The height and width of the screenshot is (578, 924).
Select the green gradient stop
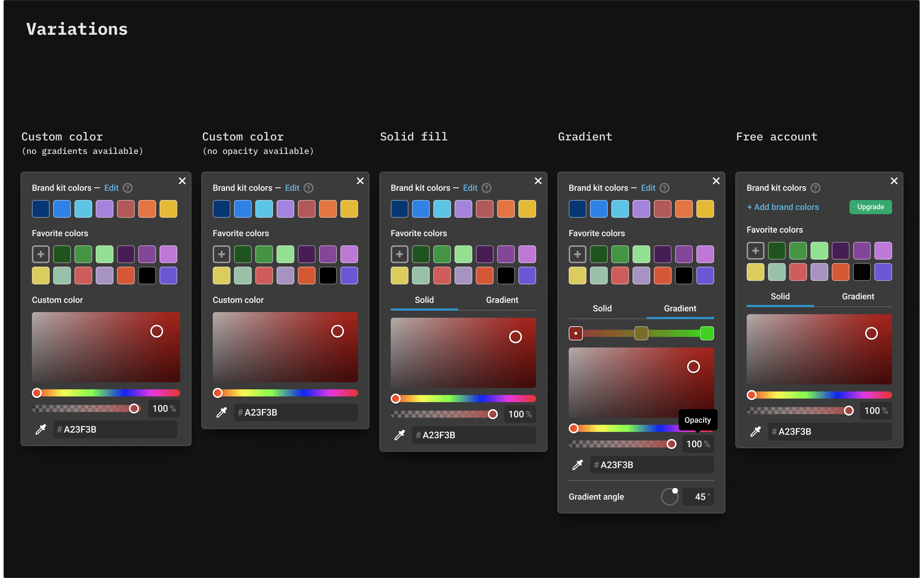[x=707, y=333]
